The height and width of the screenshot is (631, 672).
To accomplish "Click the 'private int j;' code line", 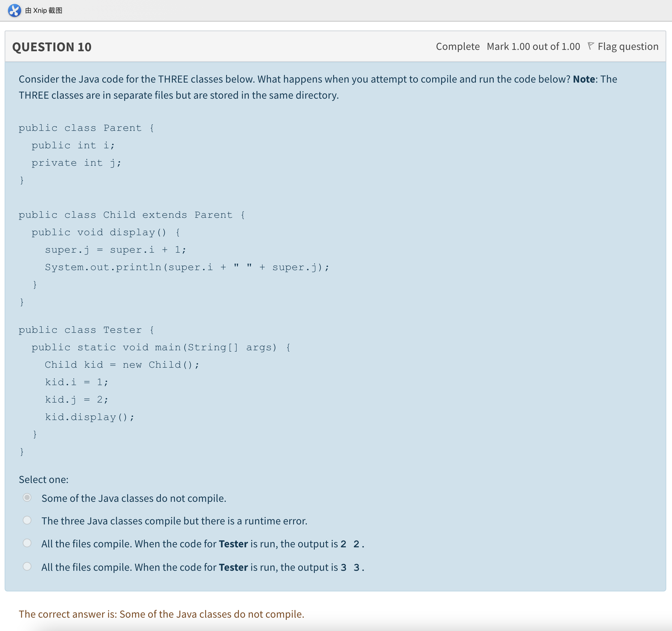I will tap(76, 163).
